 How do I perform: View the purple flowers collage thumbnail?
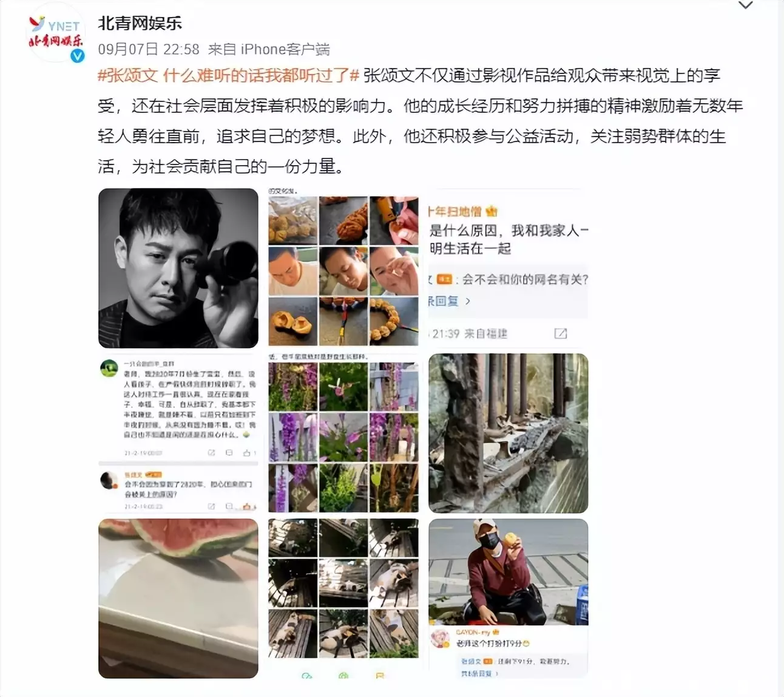[x=343, y=433]
